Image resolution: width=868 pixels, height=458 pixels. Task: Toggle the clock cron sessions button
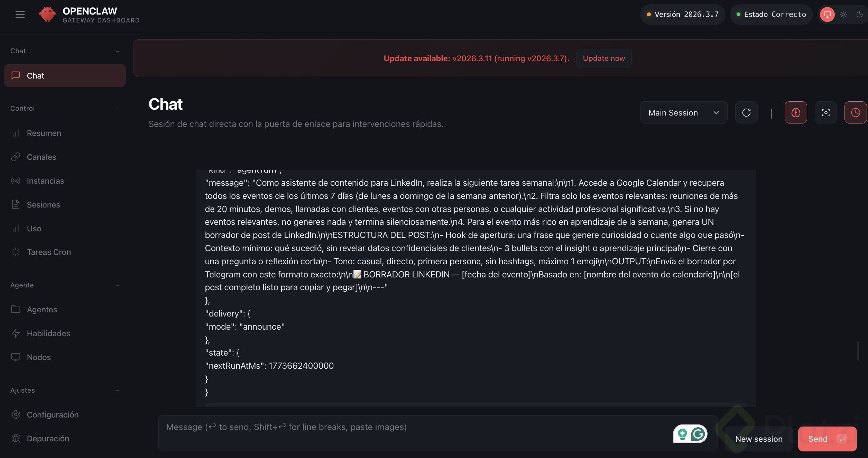point(855,113)
